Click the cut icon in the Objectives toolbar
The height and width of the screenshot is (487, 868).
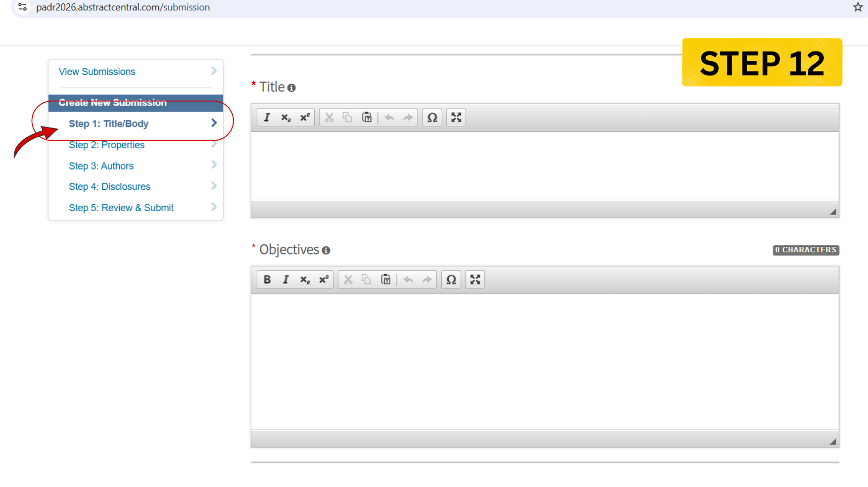click(x=348, y=280)
